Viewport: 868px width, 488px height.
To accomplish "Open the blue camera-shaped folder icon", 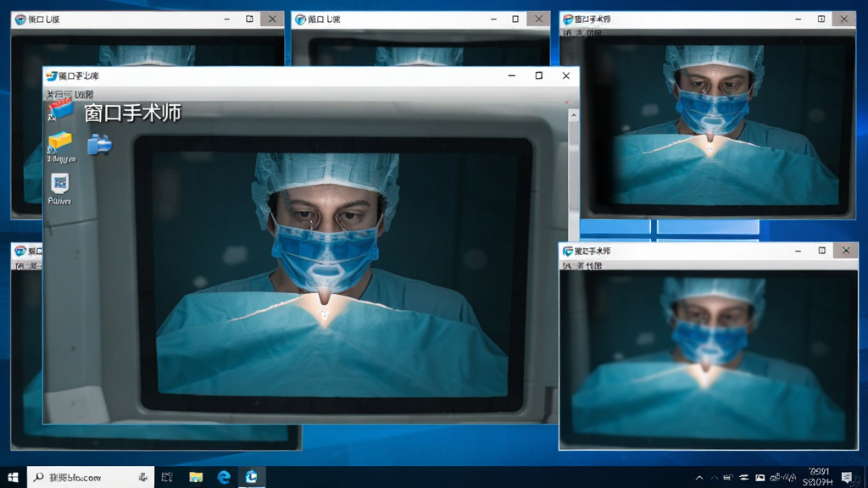I will click(99, 145).
